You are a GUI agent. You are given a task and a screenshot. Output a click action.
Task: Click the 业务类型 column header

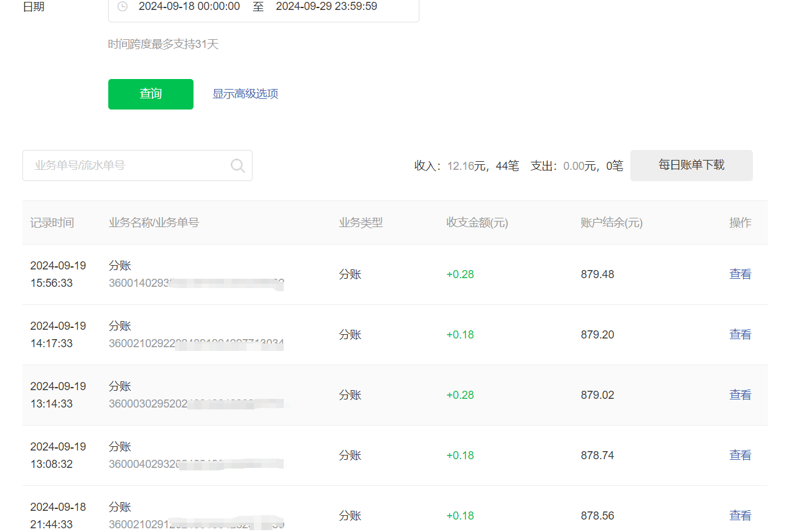[361, 223]
